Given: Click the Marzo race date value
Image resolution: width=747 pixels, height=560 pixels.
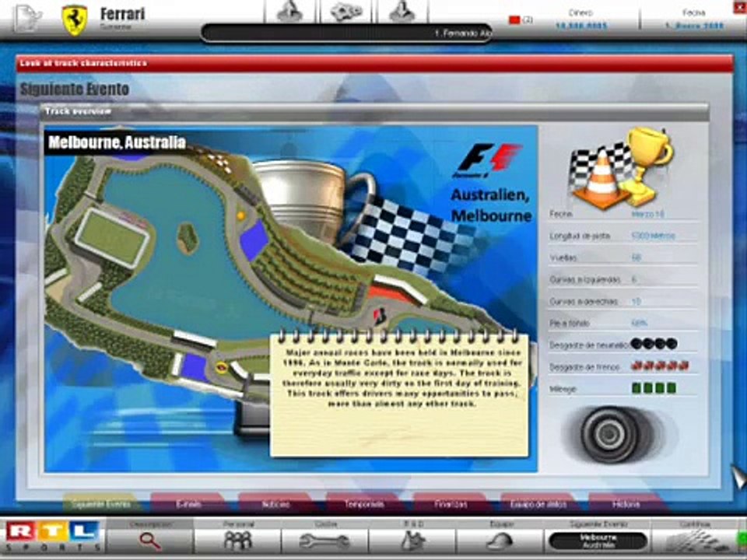Looking at the screenshot, I should pos(647,214).
